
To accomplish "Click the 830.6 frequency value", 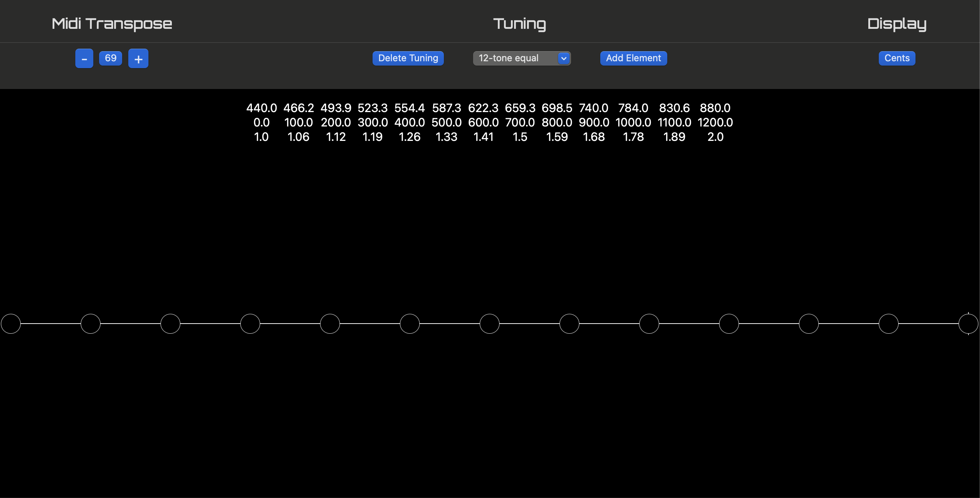I will (x=674, y=108).
